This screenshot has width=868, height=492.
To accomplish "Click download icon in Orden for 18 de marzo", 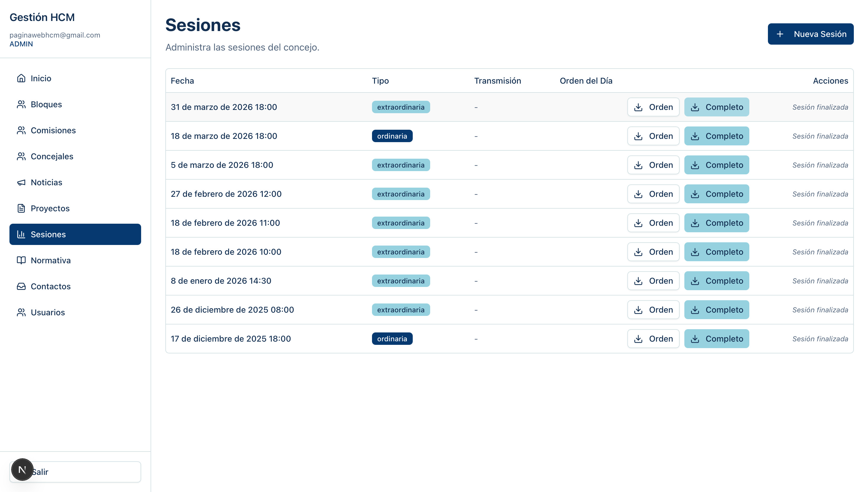I will point(638,136).
